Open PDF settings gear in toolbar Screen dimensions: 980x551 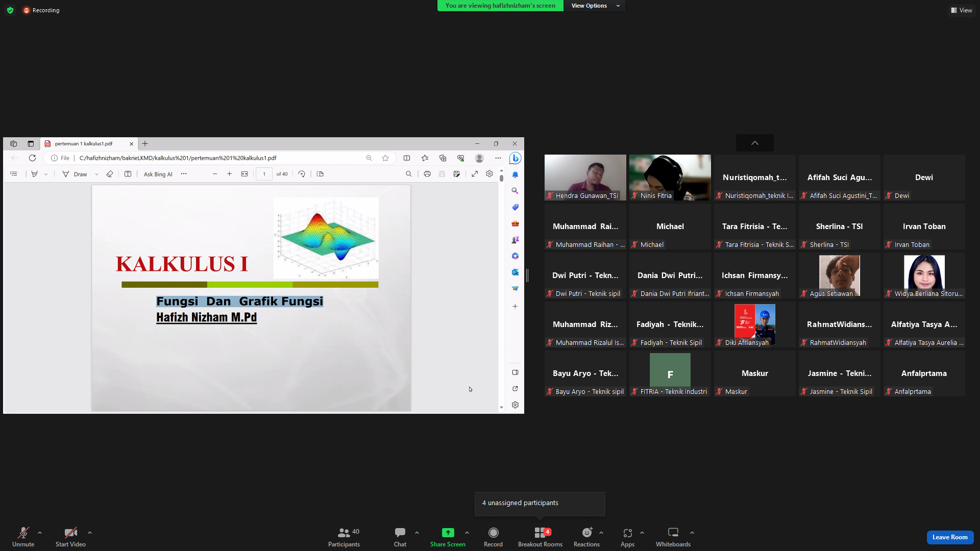(x=489, y=174)
